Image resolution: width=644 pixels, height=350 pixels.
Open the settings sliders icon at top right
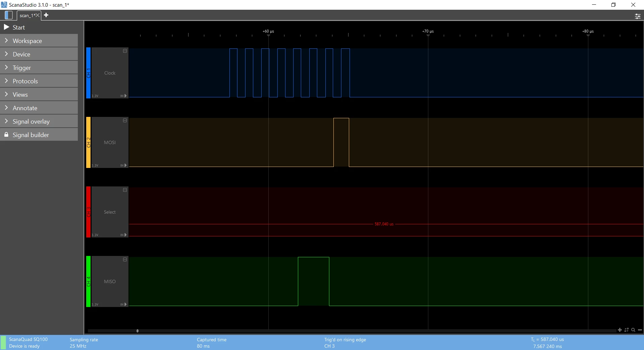(x=638, y=16)
